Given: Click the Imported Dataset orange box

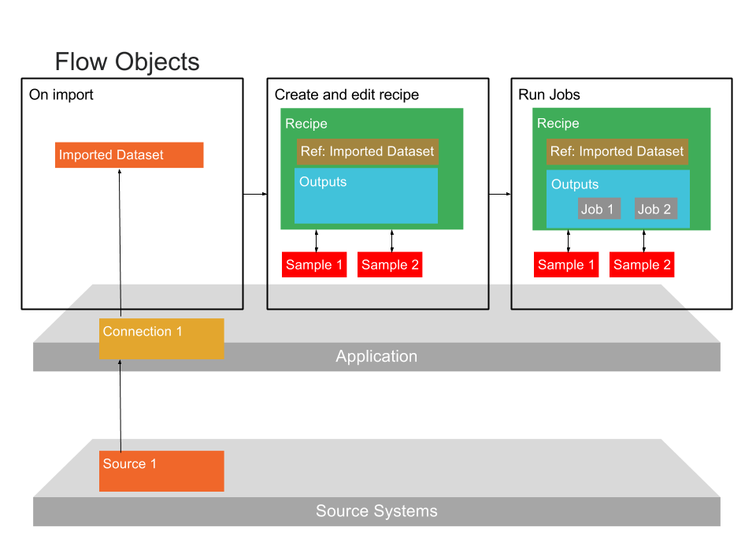Looking at the screenshot, I should (129, 155).
